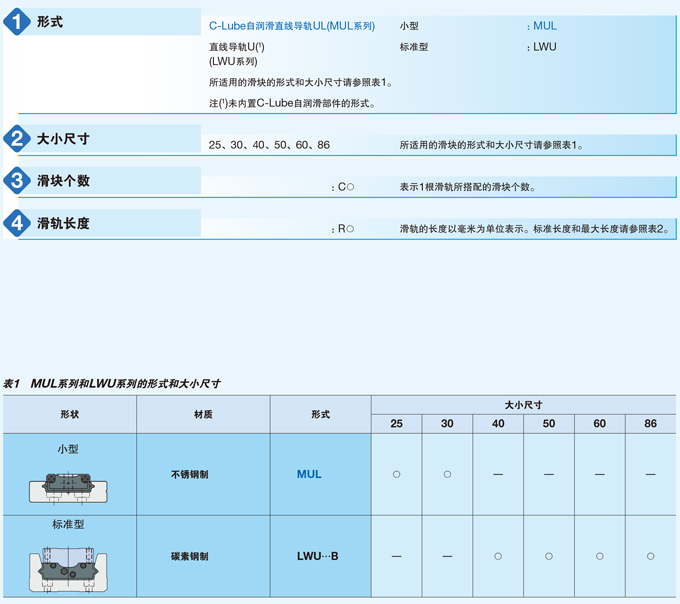
Task: Click the circle for LWU···B size 40
Action: 498,556
